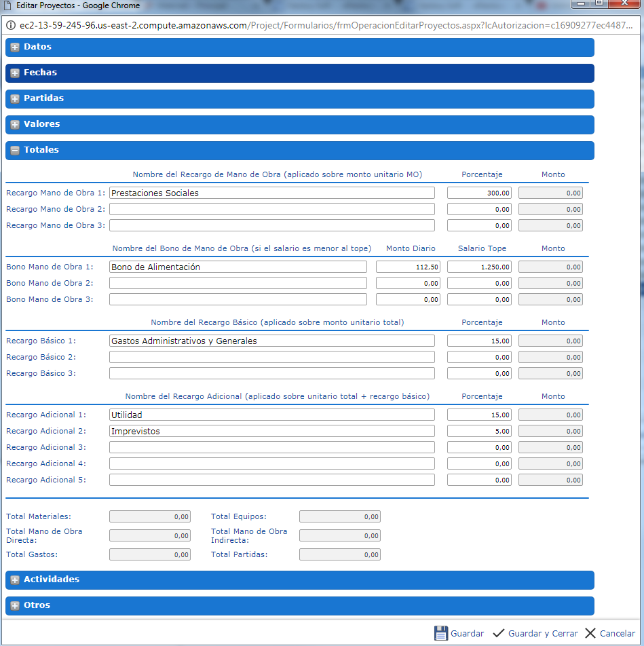644x646 pixels.
Task: Click Bono Mano de Obra 3 Monto Diario field
Action: 408,299
